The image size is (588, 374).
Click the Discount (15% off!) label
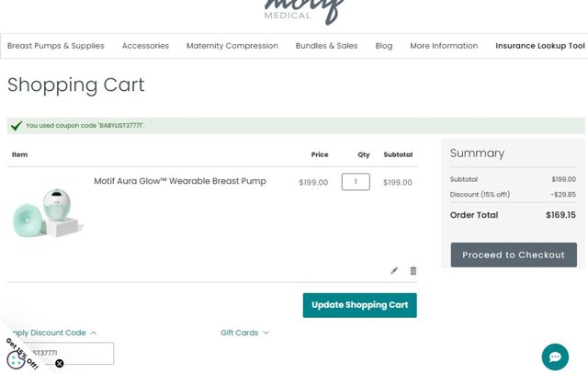[x=480, y=194]
